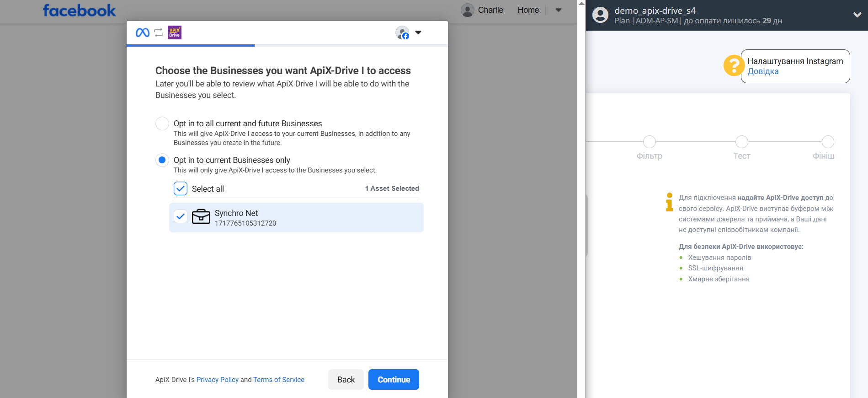Click the yellow info icon
The image size is (868, 398).
coord(670,202)
